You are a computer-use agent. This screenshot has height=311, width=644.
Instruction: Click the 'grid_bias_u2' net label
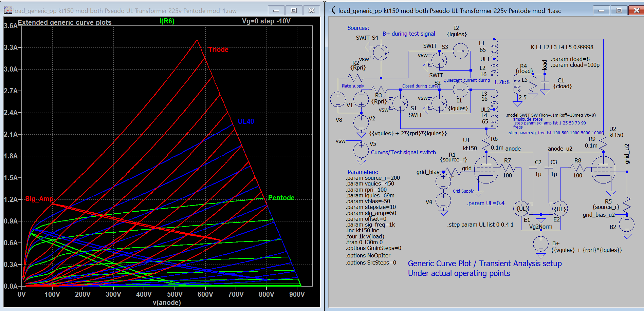[x=599, y=215]
